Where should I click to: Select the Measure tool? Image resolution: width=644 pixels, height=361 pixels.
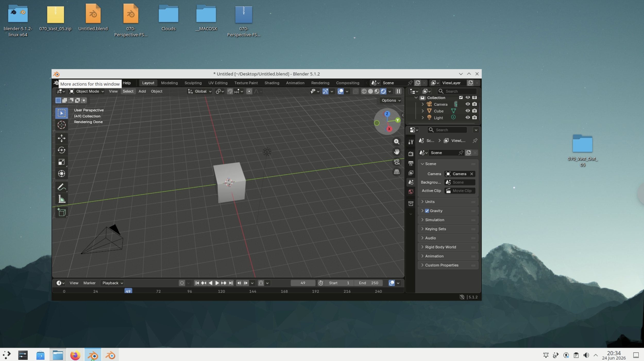pyautogui.click(x=61, y=199)
